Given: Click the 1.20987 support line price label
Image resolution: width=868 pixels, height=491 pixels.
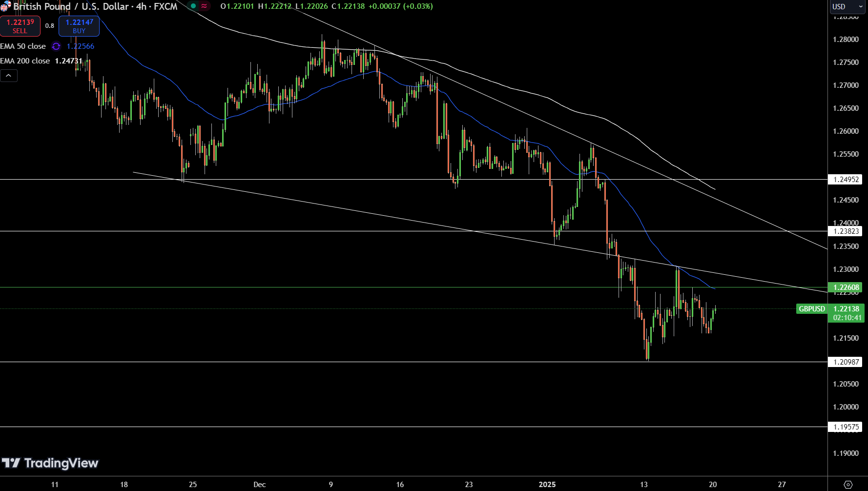Looking at the screenshot, I should coord(846,362).
